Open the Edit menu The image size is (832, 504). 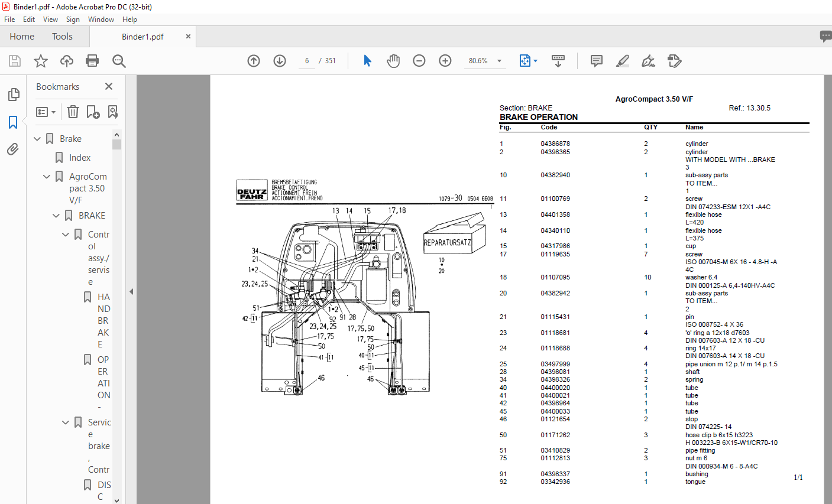(29, 19)
